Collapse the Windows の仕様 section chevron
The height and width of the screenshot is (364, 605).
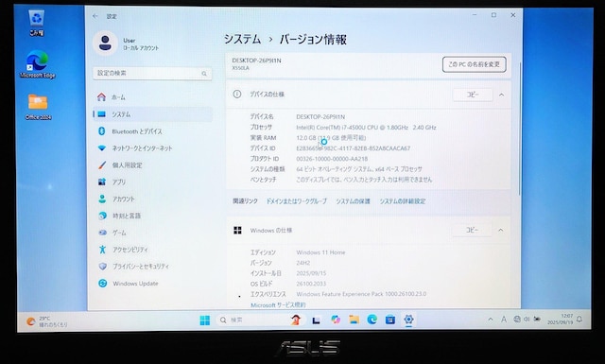[501, 230]
